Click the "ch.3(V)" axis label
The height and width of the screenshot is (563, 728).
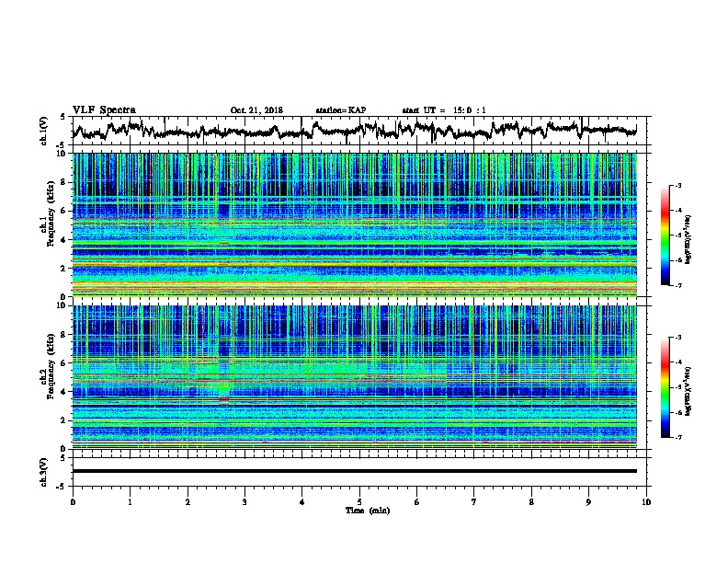[x=43, y=472]
